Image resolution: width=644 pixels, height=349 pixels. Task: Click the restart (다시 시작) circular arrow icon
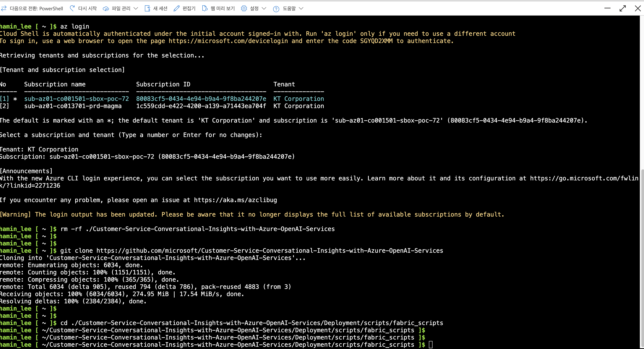[72, 8]
